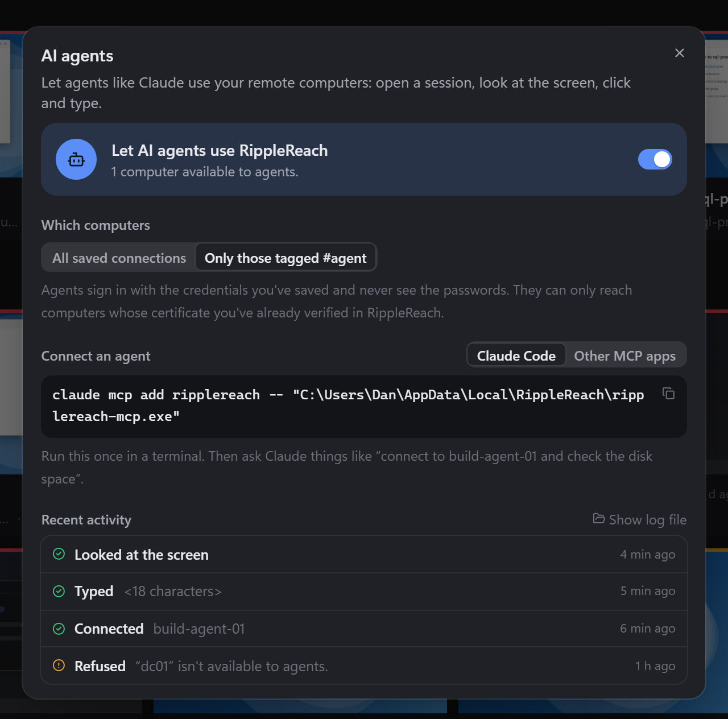This screenshot has height=719, width=728.
Task: Click success icon on Looked at the screen
Action: [59, 554]
